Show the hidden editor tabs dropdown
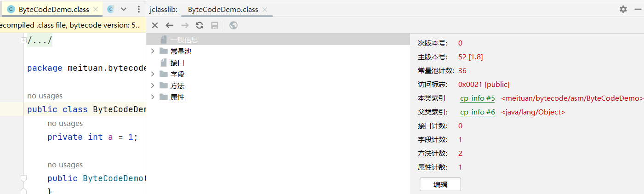 pos(123,9)
